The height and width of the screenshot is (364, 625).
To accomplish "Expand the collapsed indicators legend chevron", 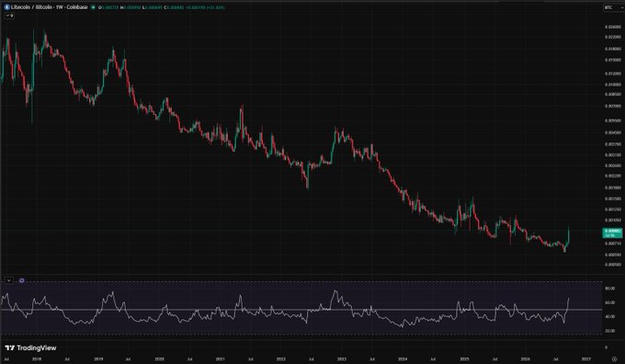I will [9, 16].
